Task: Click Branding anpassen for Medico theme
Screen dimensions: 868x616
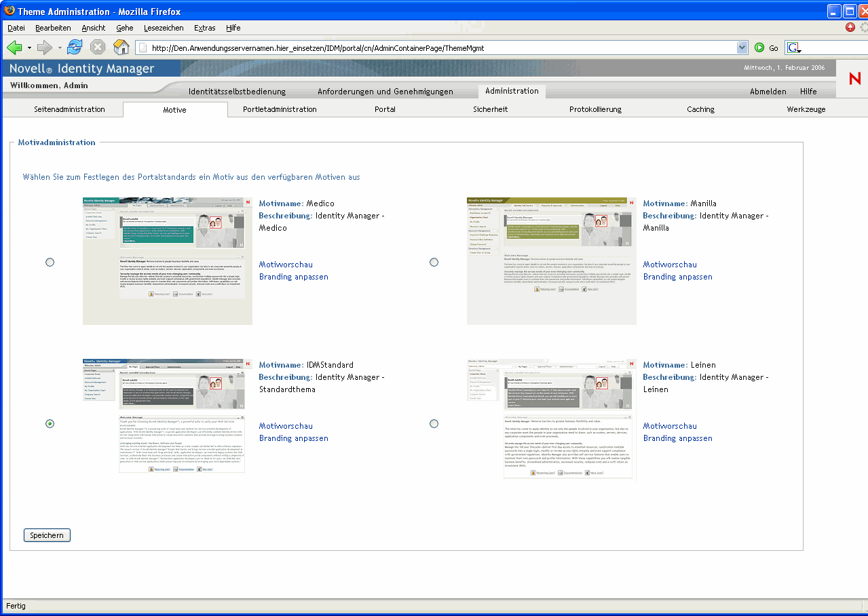Action: tap(294, 277)
